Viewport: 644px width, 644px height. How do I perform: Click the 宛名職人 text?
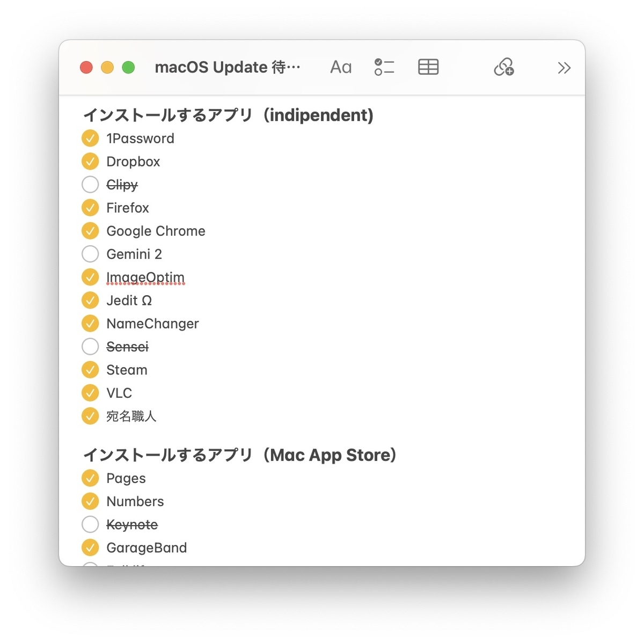pos(131,416)
